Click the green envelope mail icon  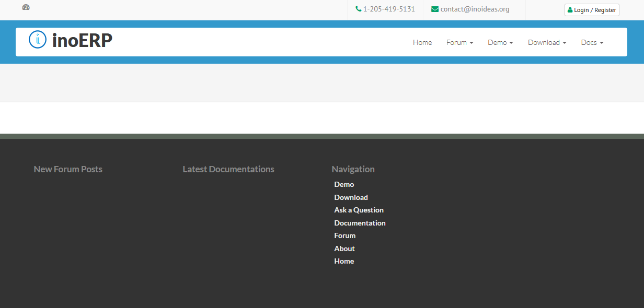point(434,9)
